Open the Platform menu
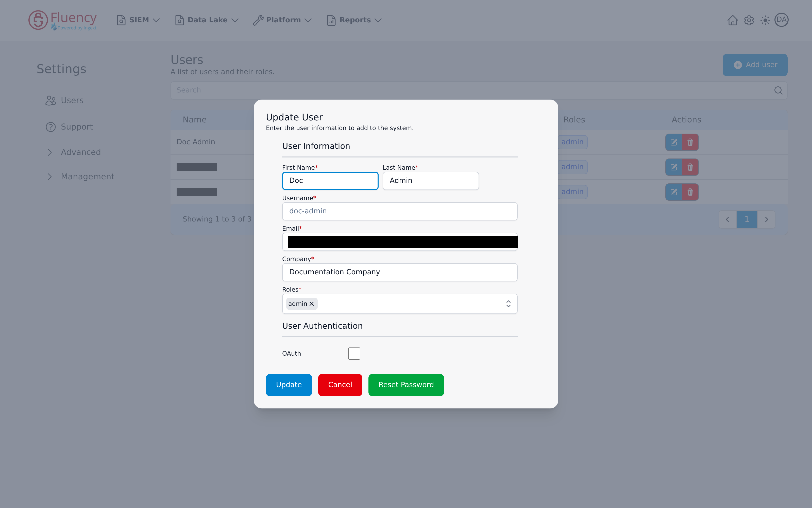812x508 pixels. [x=282, y=20]
